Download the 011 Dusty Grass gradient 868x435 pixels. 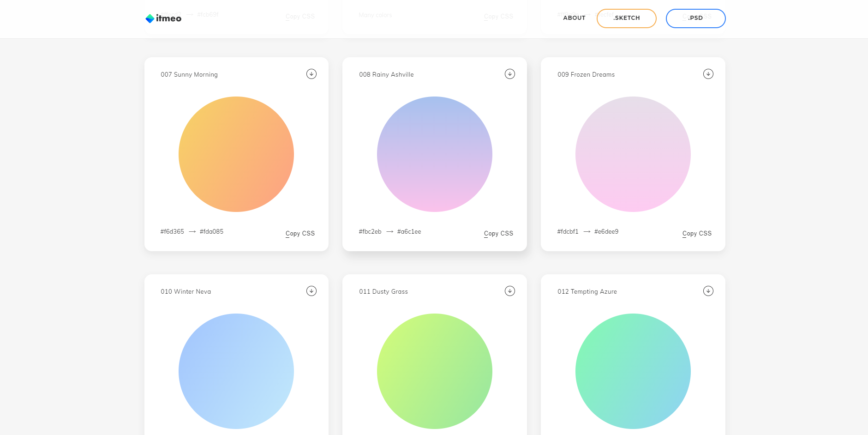pos(510,291)
